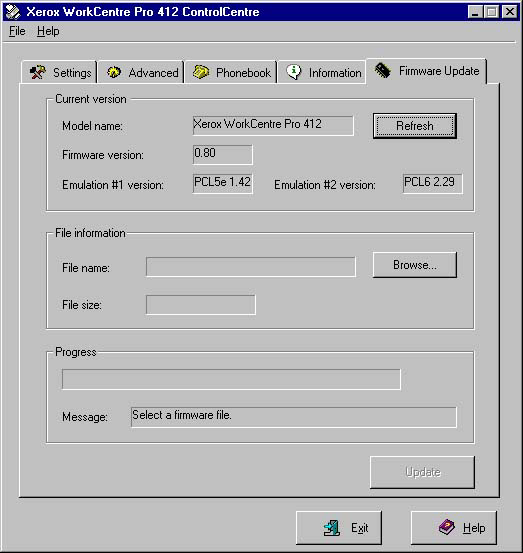Switch to the Information tab

pyautogui.click(x=322, y=72)
